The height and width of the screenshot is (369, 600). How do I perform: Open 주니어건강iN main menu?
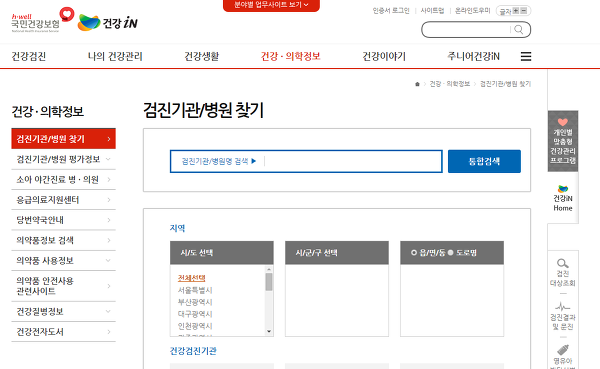point(473,56)
